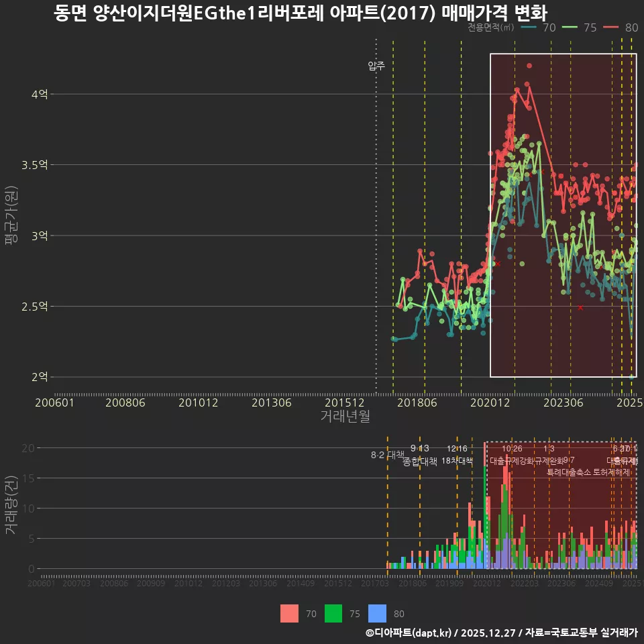Viewport: 644px width, 644px height.
Task: Click the 2025 label on x-axis
Action: pos(629,402)
